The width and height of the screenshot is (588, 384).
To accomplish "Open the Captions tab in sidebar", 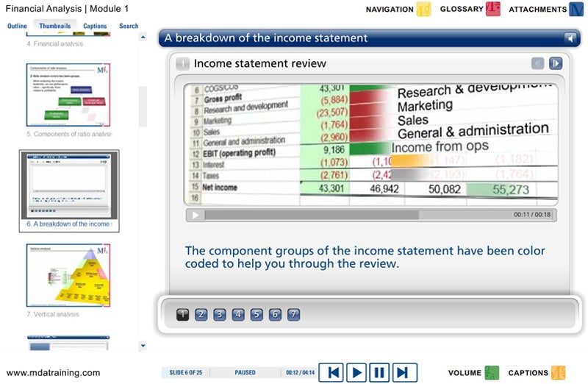I will coord(95,26).
